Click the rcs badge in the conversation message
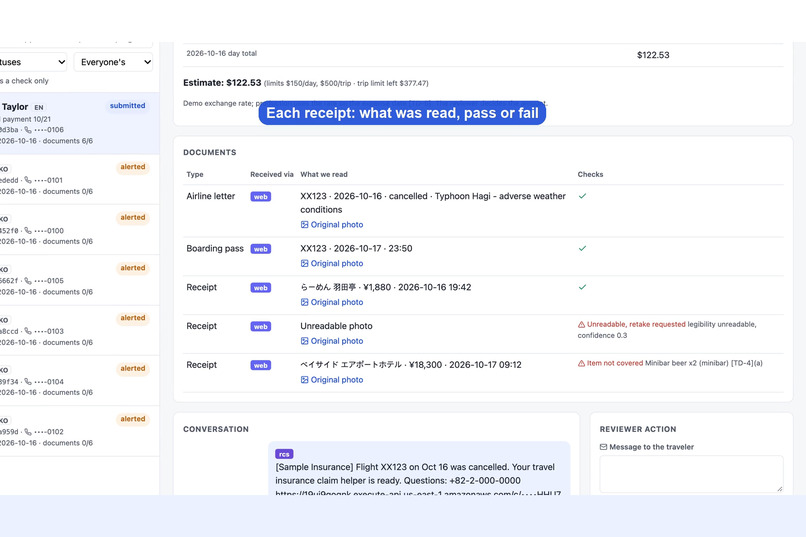The width and height of the screenshot is (806, 537). click(284, 454)
